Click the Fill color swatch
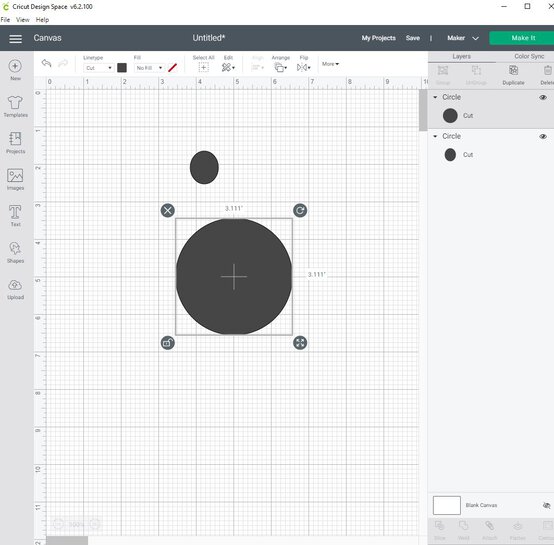 pos(172,68)
